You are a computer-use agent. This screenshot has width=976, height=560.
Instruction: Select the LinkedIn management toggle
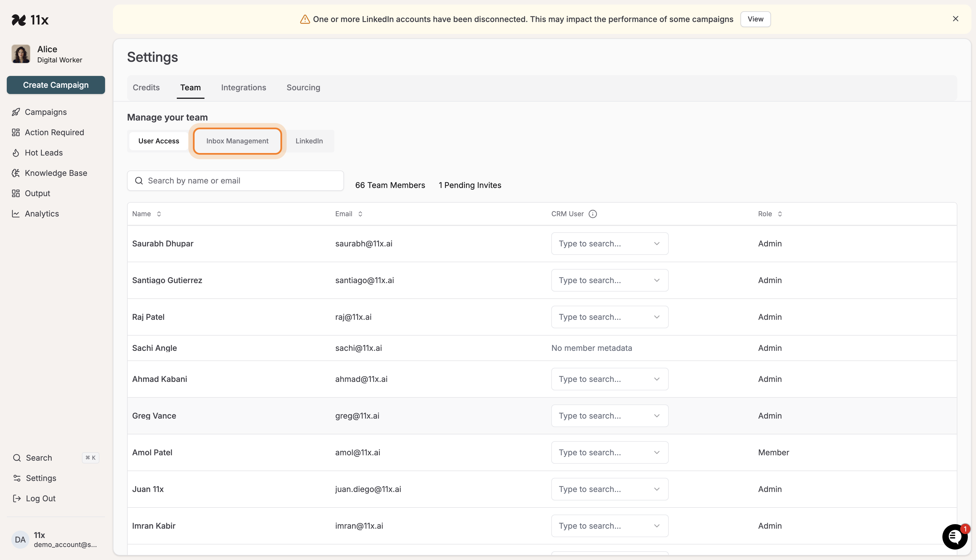click(x=309, y=141)
